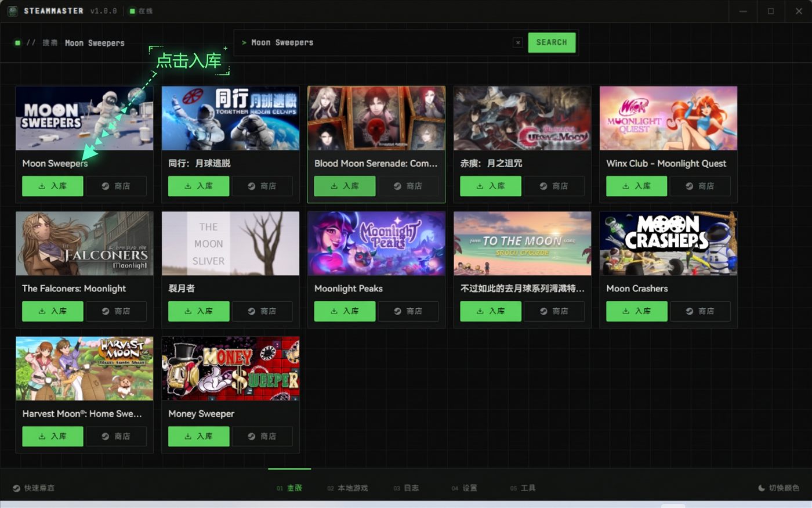812x508 pixels.
Task: Open the 03 日志 tab
Action: (x=406, y=488)
